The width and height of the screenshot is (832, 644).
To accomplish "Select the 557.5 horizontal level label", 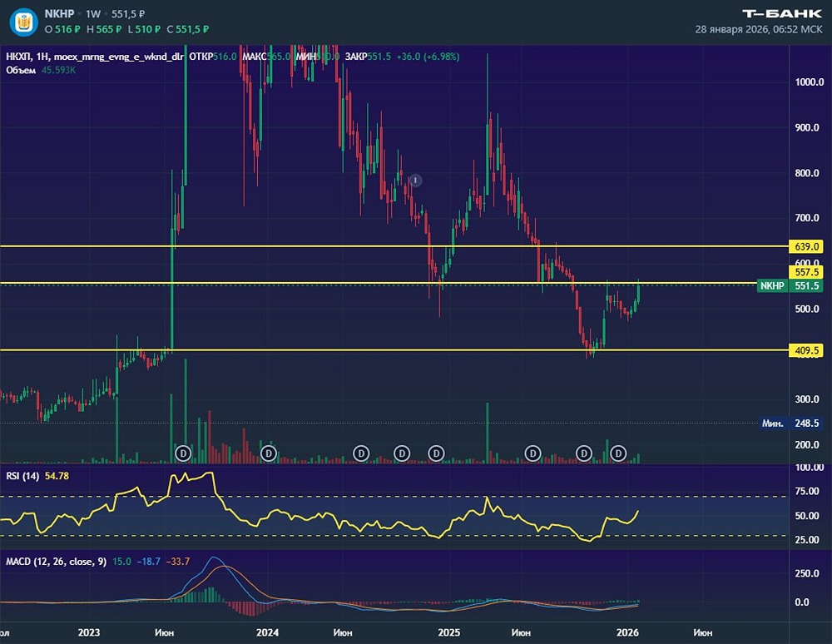I will [806, 272].
